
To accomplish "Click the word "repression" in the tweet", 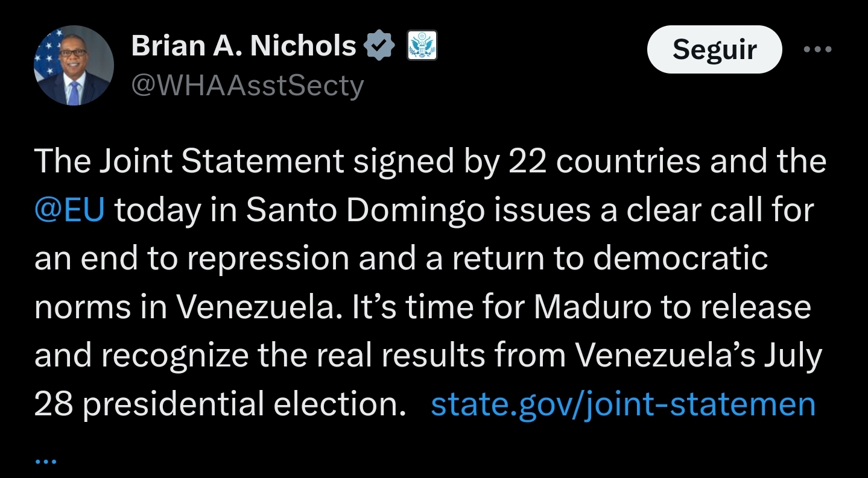I will (x=268, y=259).
